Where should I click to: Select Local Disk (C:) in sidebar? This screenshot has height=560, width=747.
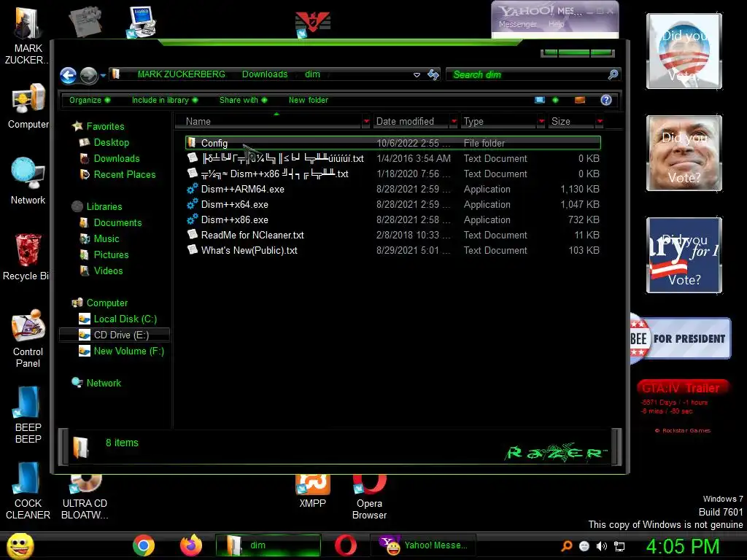pyautogui.click(x=125, y=319)
